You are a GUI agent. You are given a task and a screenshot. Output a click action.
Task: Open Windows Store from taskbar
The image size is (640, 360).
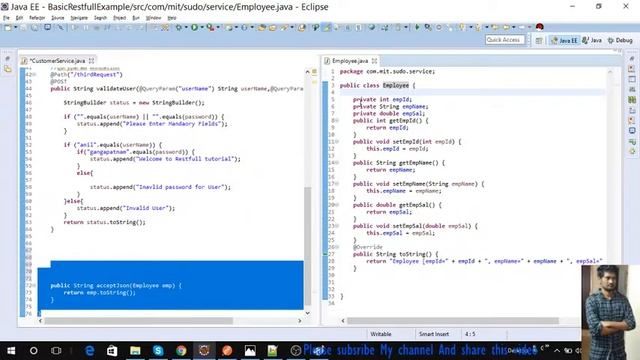(112, 351)
